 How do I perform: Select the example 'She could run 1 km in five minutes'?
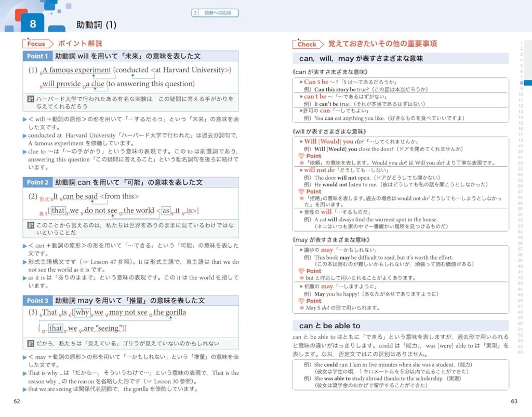[384, 365]
